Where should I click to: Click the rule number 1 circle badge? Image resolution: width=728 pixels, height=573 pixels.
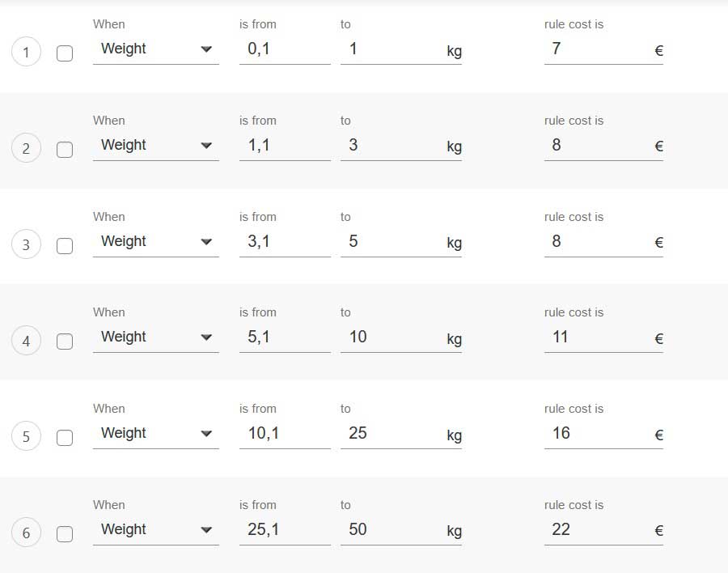coord(26,53)
